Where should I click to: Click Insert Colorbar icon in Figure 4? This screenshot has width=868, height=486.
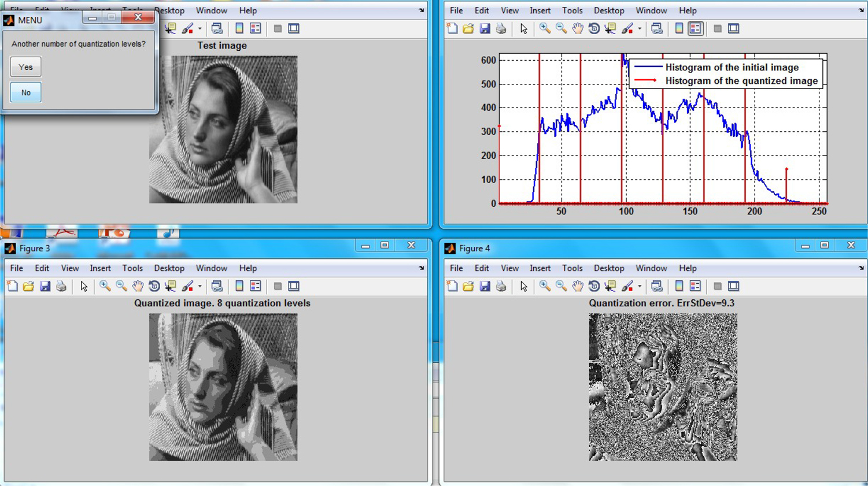(679, 286)
